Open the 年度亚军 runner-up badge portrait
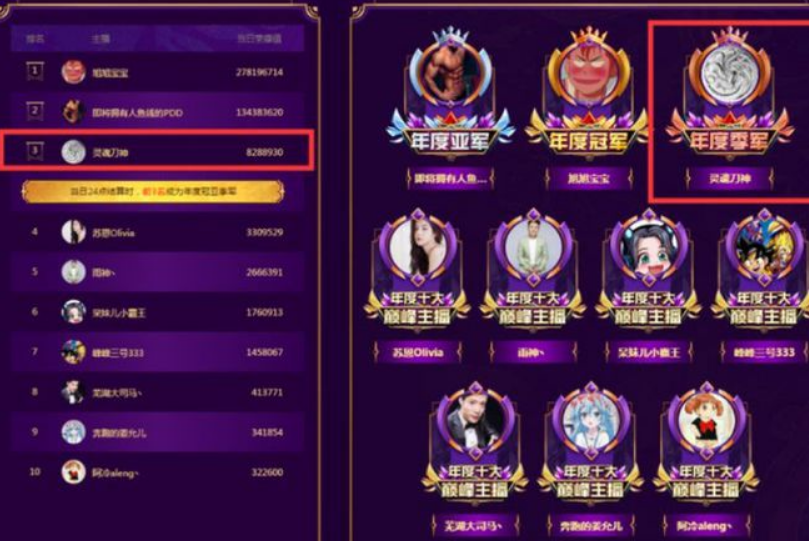809x541 pixels. pos(449,73)
